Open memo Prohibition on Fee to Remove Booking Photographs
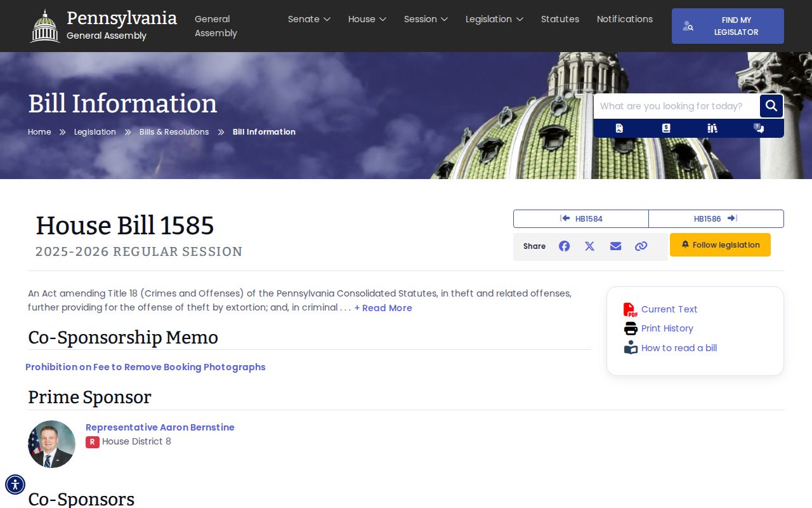Image resolution: width=812 pixels, height=508 pixels. click(x=145, y=367)
